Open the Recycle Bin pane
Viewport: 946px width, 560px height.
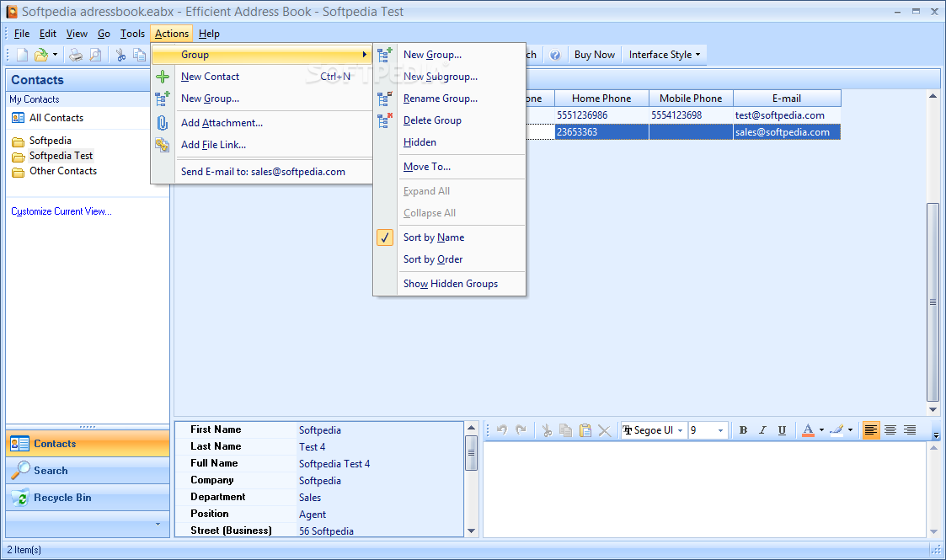pos(88,498)
